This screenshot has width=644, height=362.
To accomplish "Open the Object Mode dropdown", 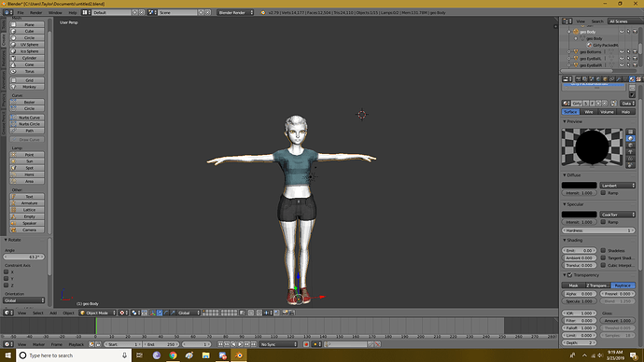I will point(98,313).
